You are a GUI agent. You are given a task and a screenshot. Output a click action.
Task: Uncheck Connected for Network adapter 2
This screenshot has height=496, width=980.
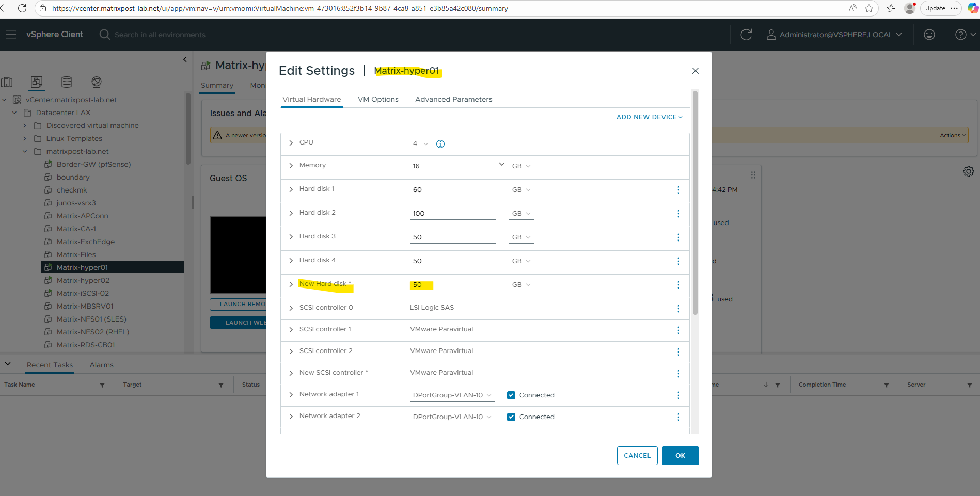click(511, 417)
